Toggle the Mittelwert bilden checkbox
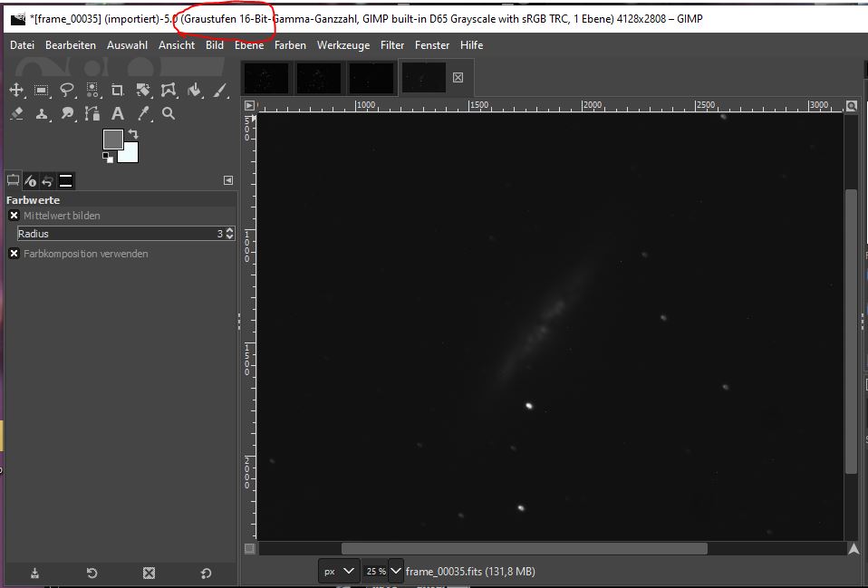This screenshot has width=868, height=588. point(14,216)
